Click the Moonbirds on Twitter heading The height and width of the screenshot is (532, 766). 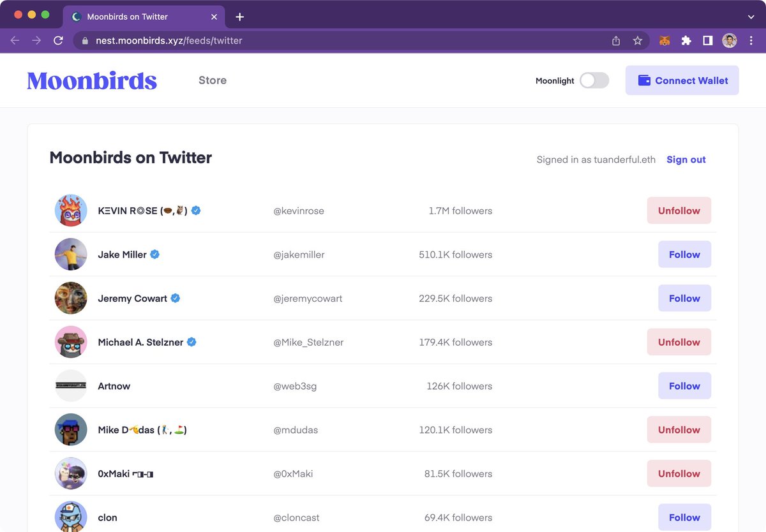pyautogui.click(x=131, y=158)
